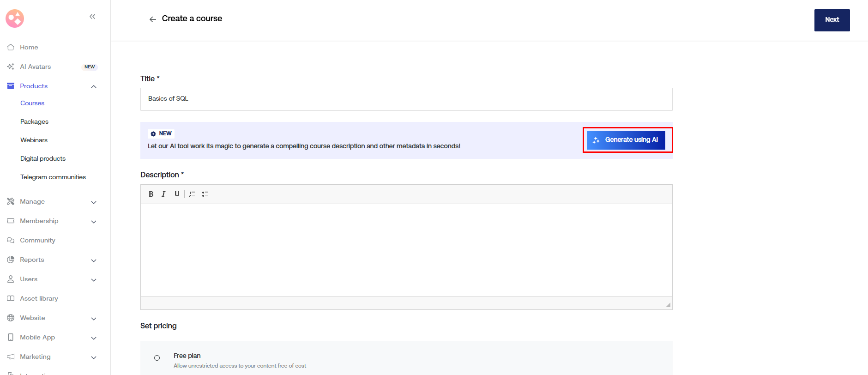Expand the Manage sidebar section
Screen dimensions: 868x375
94,202
